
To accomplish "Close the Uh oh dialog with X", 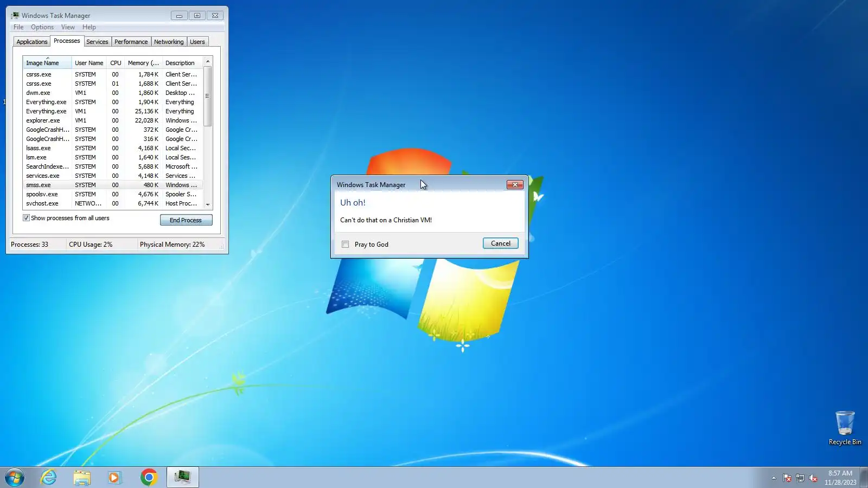I will pyautogui.click(x=515, y=185).
